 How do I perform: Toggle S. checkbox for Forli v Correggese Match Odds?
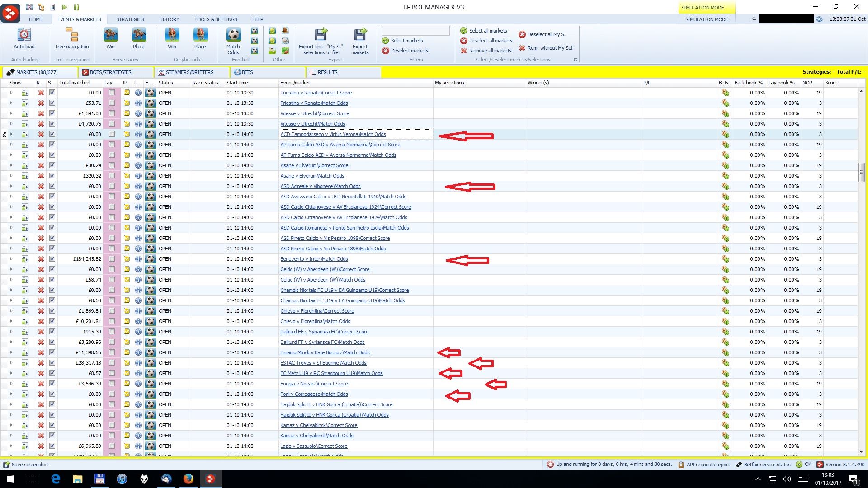[x=52, y=394]
